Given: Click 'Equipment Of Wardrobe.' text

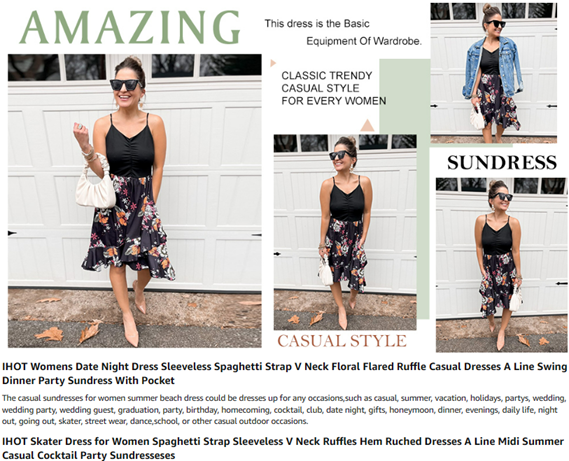Looking at the screenshot, I should click(x=364, y=41).
